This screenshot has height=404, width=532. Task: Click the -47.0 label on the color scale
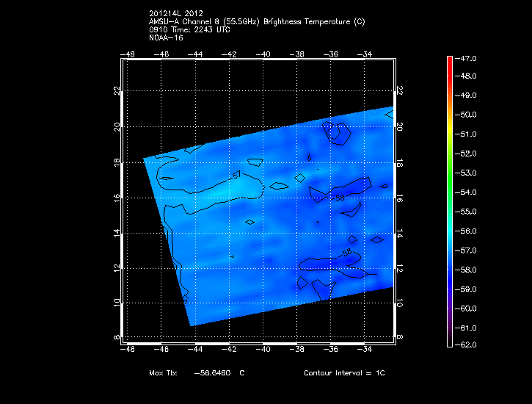click(467, 57)
